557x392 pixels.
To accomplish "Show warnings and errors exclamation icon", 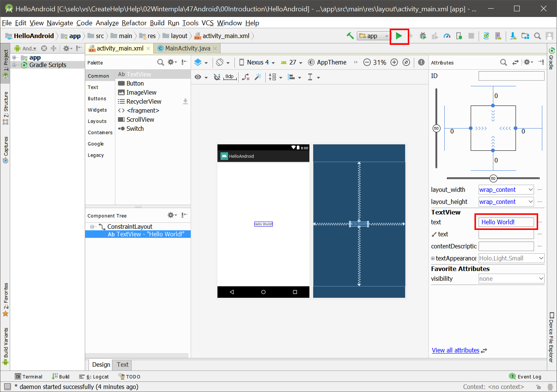I will click(x=421, y=62).
